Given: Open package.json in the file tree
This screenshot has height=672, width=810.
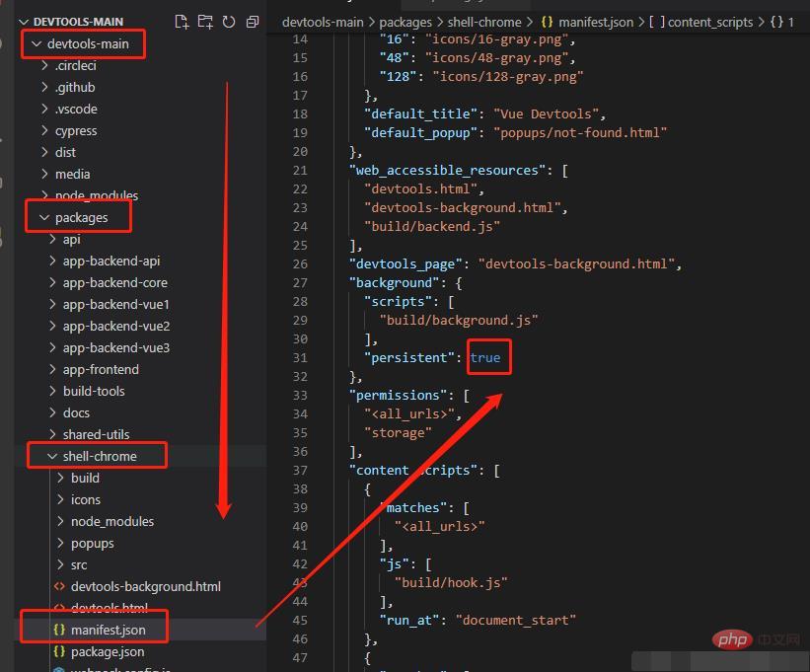Looking at the screenshot, I should point(108,651).
